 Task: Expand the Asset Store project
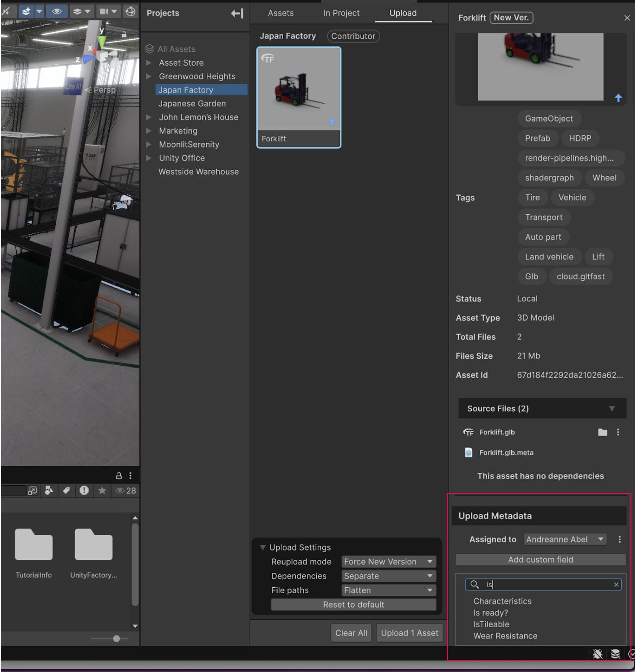[x=149, y=63]
